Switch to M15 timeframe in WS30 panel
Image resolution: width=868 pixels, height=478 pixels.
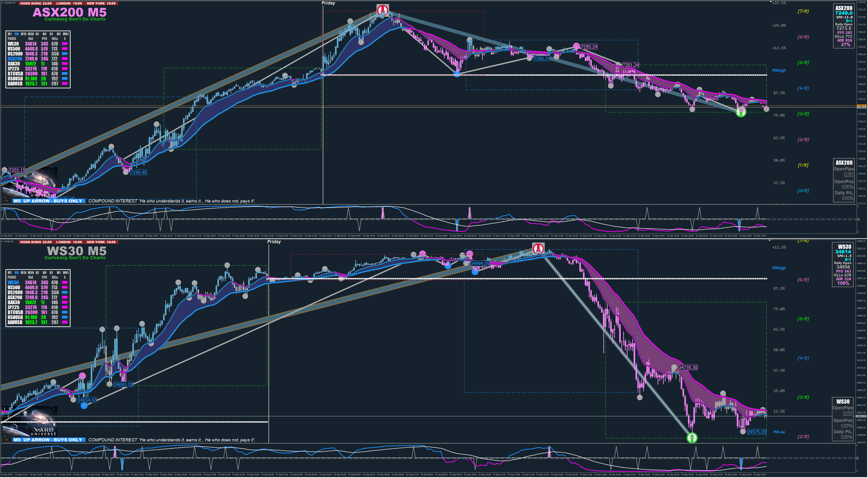(x=23, y=273)
